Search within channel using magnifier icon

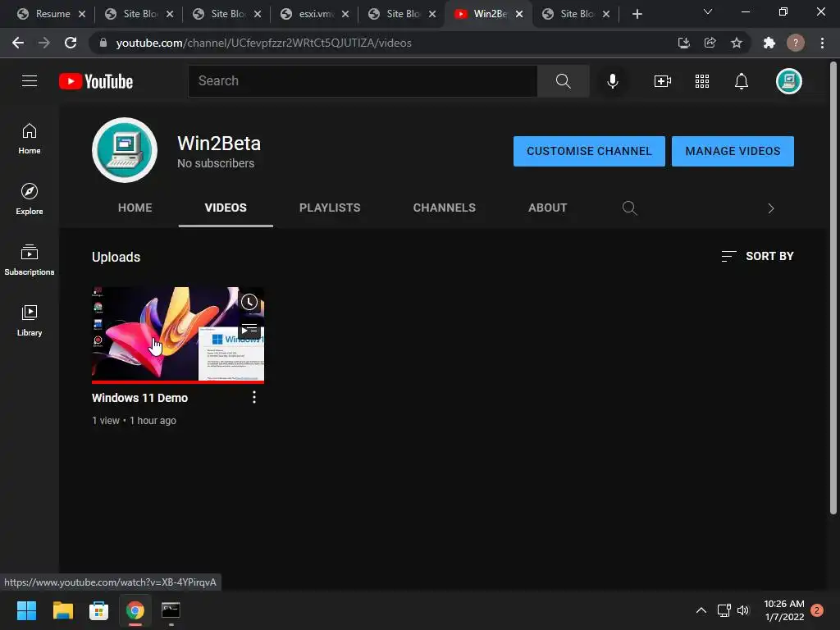click(x=629, y=208)
